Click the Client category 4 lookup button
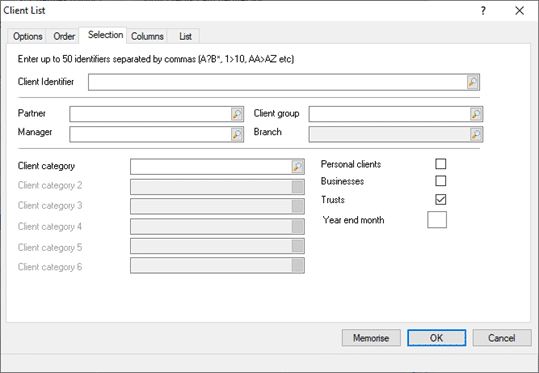This screenshot has height=373, width=539. [x=298, y=227]
